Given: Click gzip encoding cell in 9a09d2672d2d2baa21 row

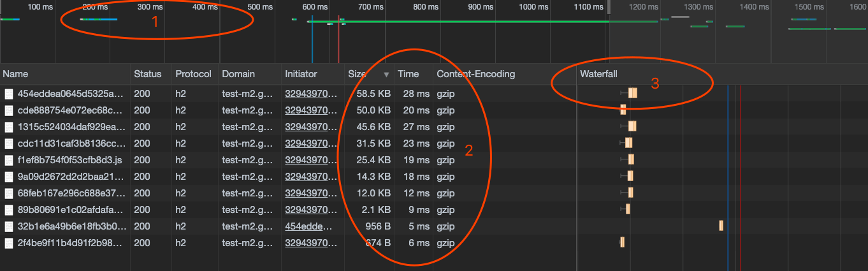Looking at the screenshot, I should coord(445,177).
